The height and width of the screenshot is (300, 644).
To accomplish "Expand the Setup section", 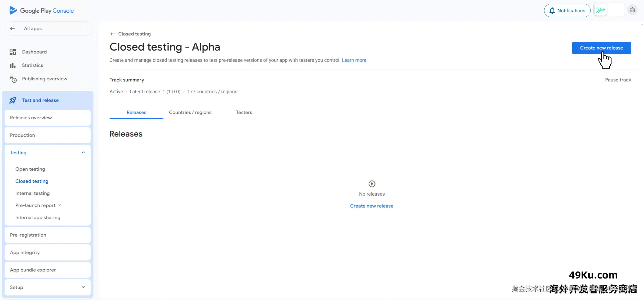I will tap(83, 287).
